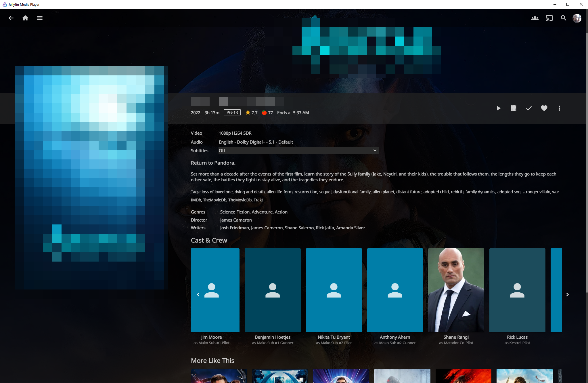
Task: Play the movie trailer film icon
Action: click(x=514, y=108)
